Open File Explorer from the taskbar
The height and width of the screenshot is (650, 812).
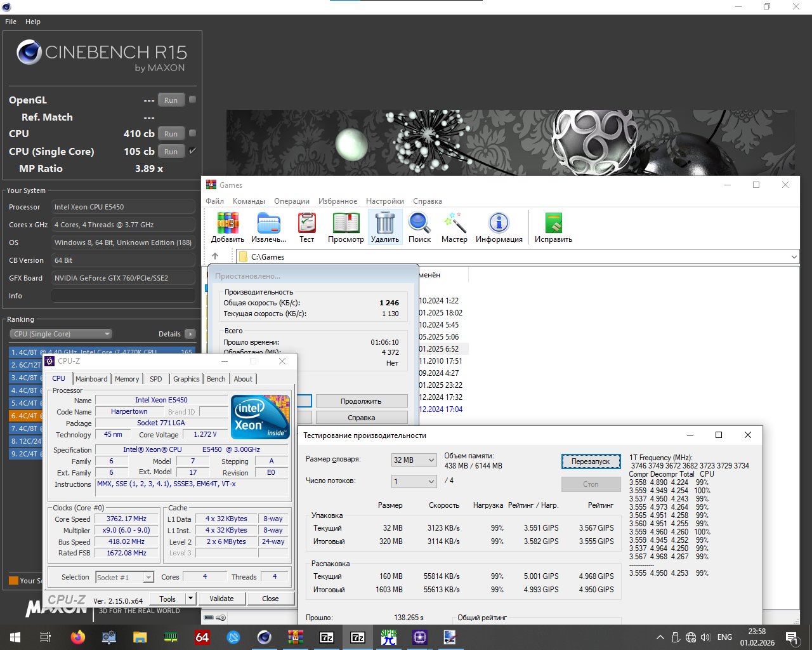pos(140,637)
